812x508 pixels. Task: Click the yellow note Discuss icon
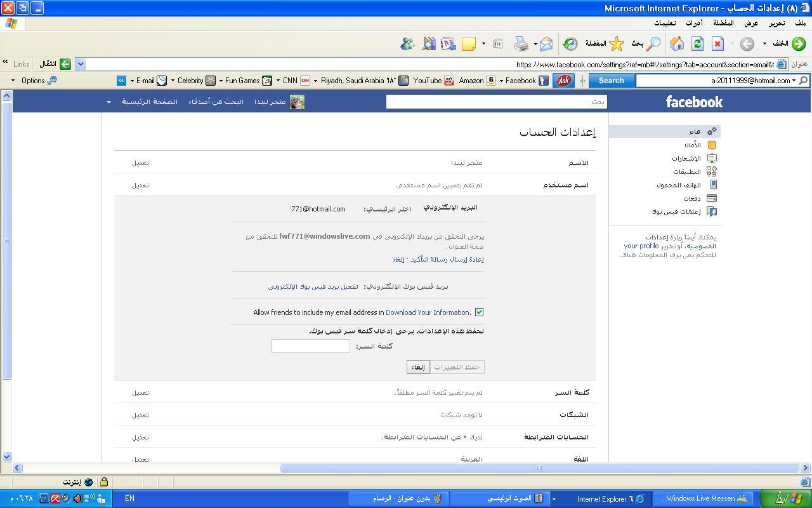coord(469,44)
